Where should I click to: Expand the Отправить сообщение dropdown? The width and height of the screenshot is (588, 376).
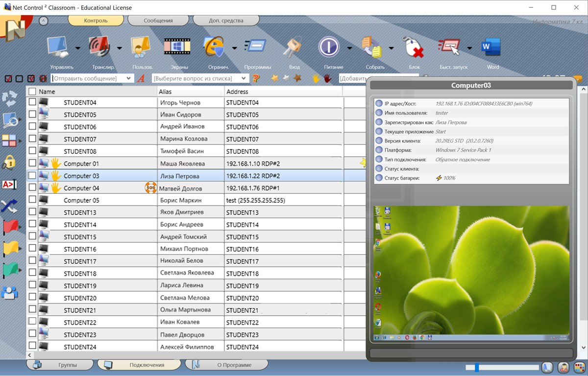pos(129,78)
